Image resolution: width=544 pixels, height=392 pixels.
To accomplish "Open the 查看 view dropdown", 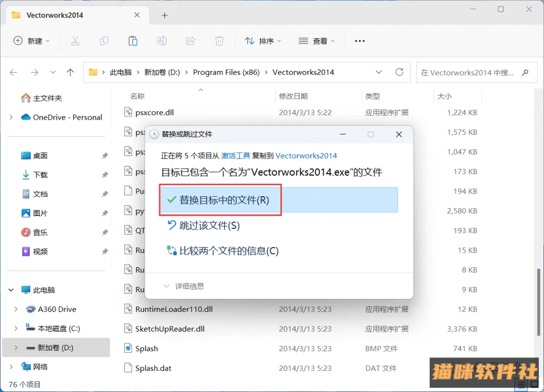I will click(x=317, y=41).
